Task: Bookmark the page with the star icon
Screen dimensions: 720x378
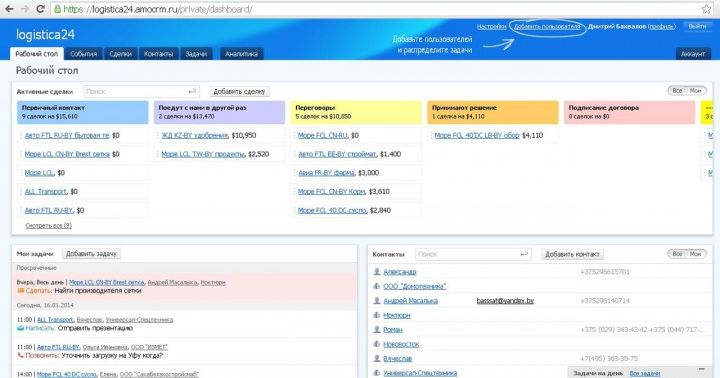Action: click(706, 9)
